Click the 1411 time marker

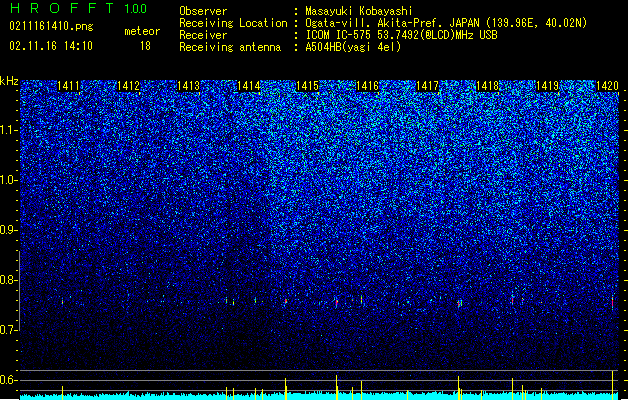pyautogui.click(x=69, y=86)
